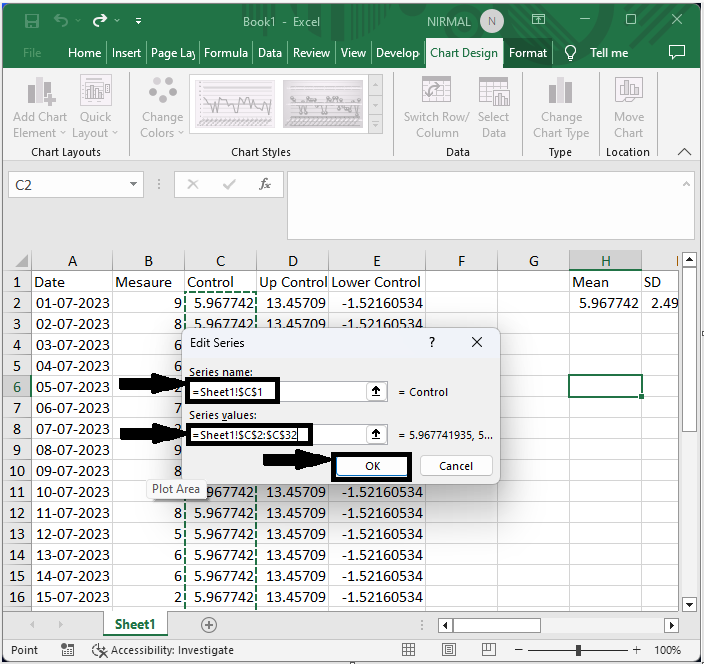Click collapse arrow beside Series values field

(x=376, y=435)
